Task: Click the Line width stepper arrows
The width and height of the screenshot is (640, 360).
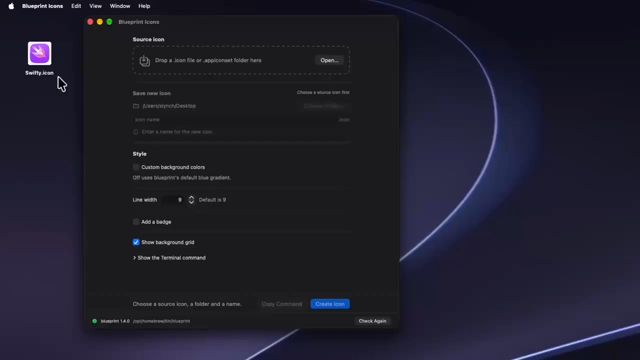Action: [191, 200]
